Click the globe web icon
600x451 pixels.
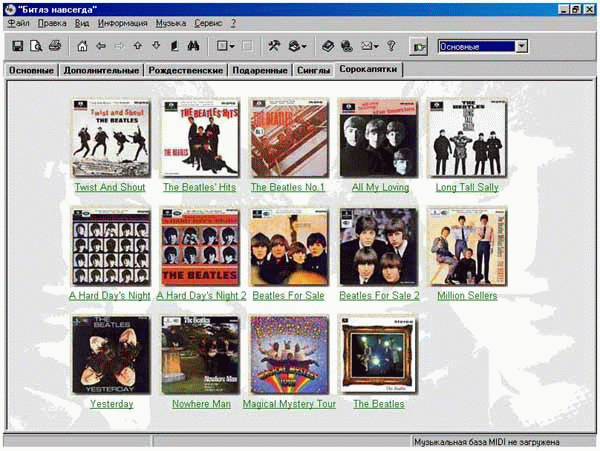point(347,46)
